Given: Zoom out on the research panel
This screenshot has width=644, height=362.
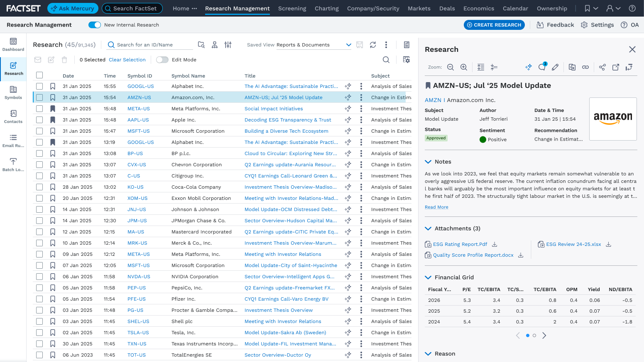Looking at the screenshot, I should pos(451,67).
